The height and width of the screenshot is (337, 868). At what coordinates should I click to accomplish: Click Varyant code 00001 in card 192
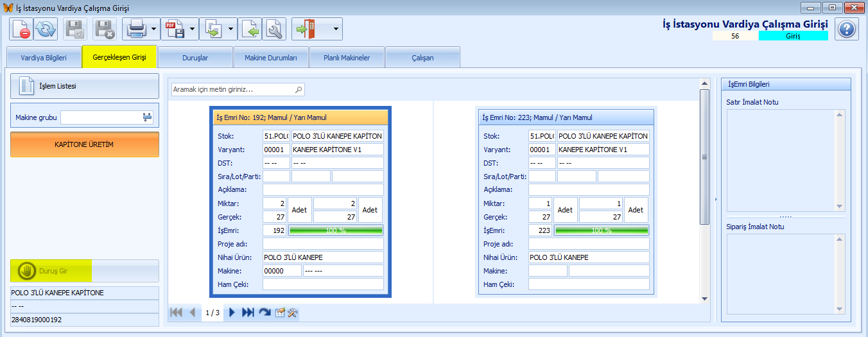(x=276, y=150)
